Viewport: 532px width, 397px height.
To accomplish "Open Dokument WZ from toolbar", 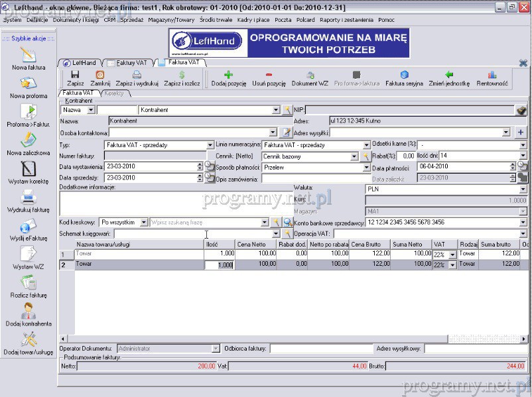I will [x=310, y=76].
